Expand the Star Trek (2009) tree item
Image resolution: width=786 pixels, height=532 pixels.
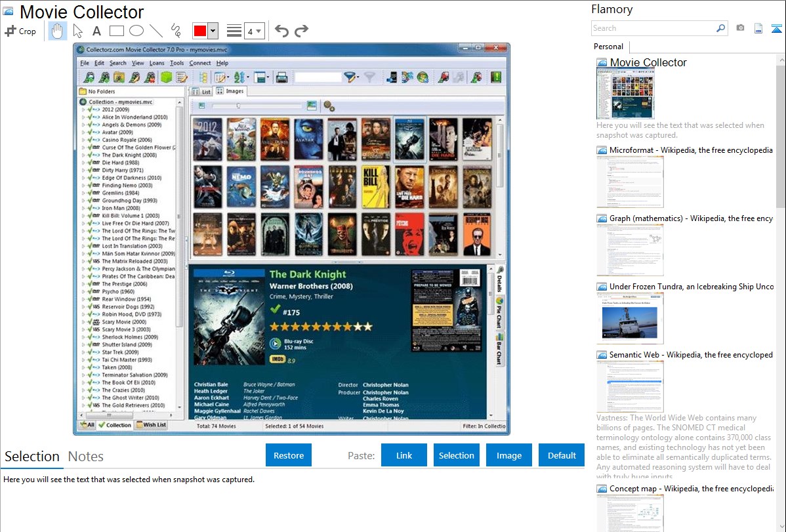(x=83, y=352)
